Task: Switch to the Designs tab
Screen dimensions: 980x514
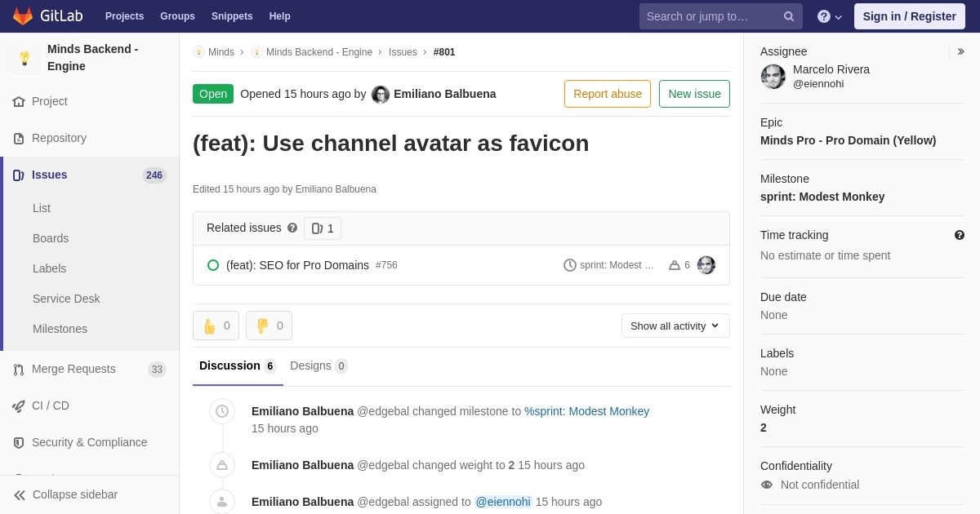Action: tap(318, 366)
